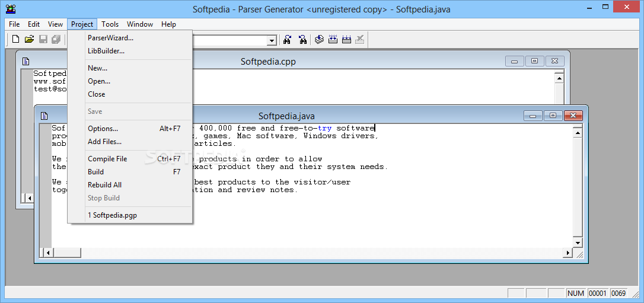
Task: Choose Add Files... from Project menu
Action: pyautogui.click(x=130, y=142)
